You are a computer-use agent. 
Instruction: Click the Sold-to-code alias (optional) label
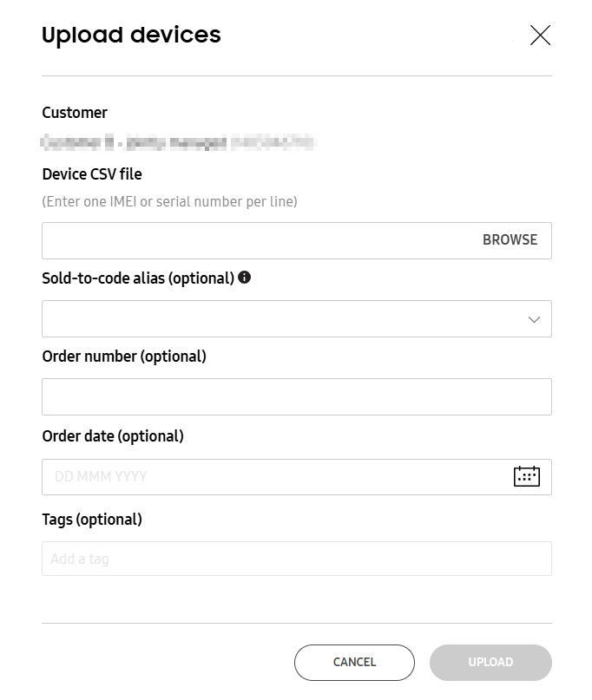[x=138, y=278]
